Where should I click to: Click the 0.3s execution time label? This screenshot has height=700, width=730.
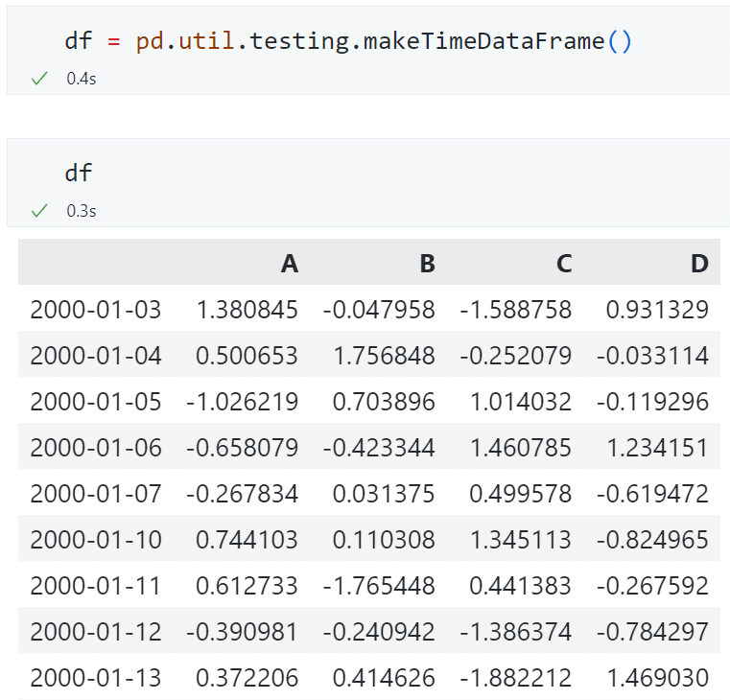click(x=81, y=211)
